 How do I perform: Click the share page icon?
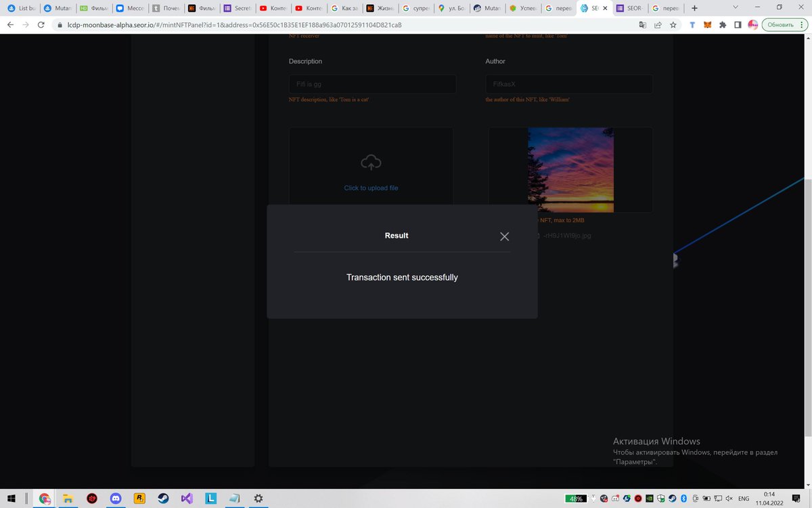[x=658, y=24]
